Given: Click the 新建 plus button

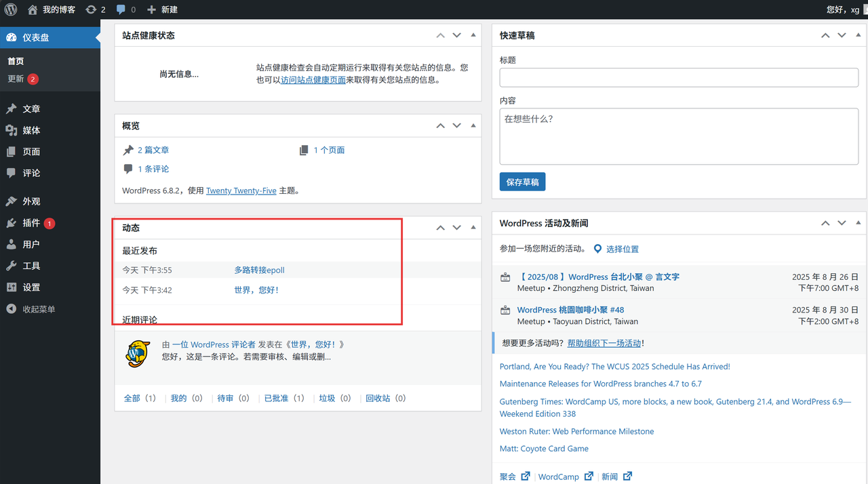Looking at the screenshot, I should (163, 9).
